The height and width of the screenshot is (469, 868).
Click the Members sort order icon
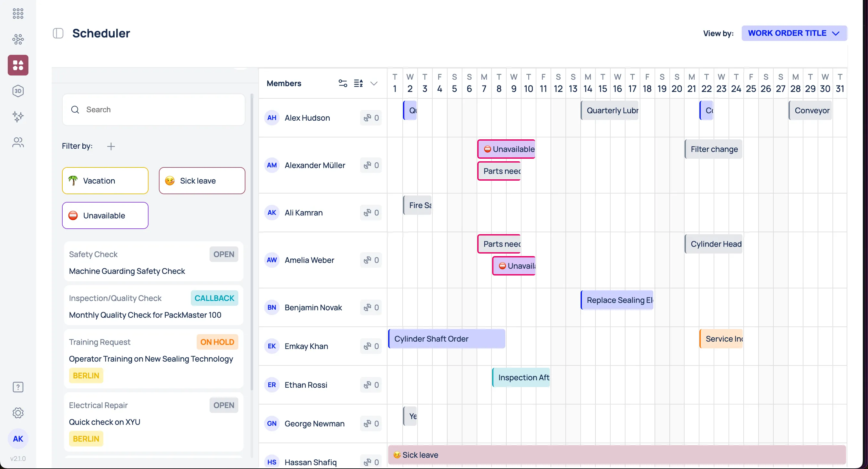click(358, 83)
